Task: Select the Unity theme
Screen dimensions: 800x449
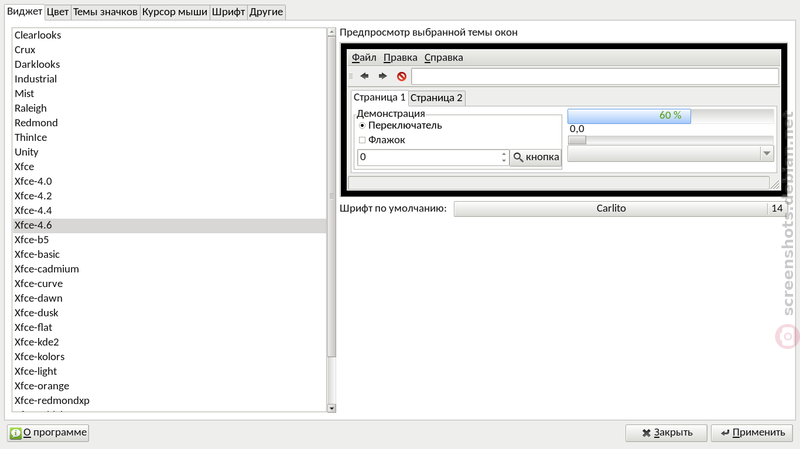Action: point(169,152)
